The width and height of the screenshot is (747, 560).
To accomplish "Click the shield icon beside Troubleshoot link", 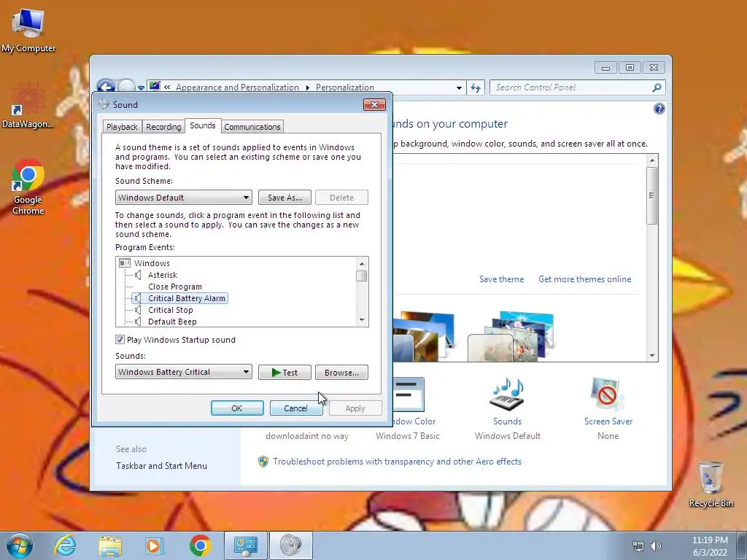I will pyautogui.click(x=263, y=462).
